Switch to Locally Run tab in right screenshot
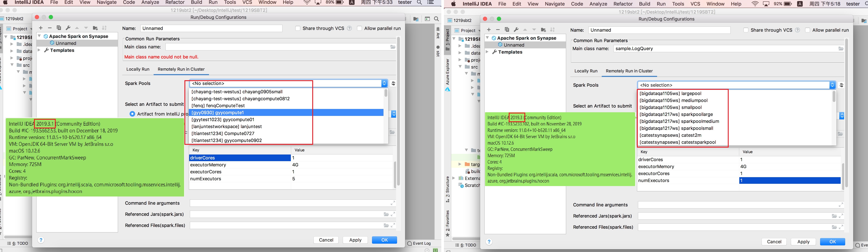 click(x=586, y=71)
